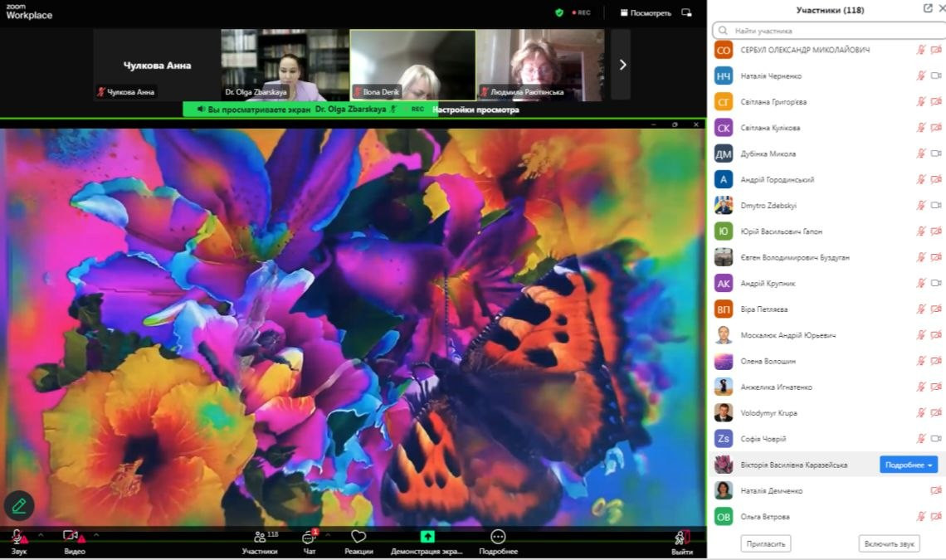The width and height of the screenshot is (946, 560).
Task: Click the Пригласить invite button
Action: 765,543
